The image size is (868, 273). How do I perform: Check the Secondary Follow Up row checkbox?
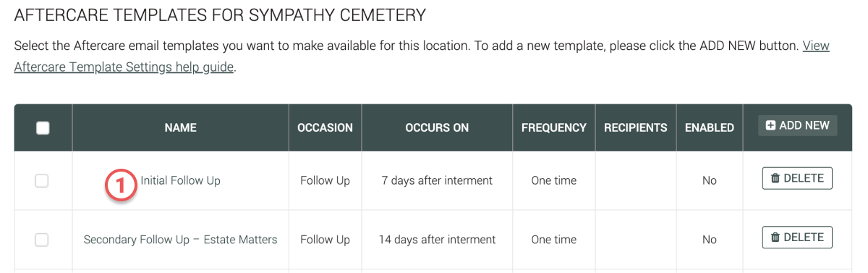coord(42,240)
